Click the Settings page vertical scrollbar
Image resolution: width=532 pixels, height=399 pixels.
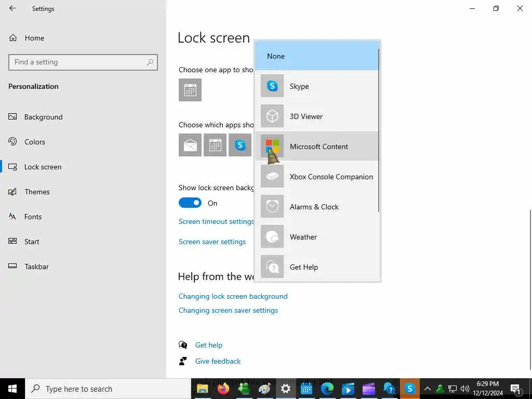[530, 289]
